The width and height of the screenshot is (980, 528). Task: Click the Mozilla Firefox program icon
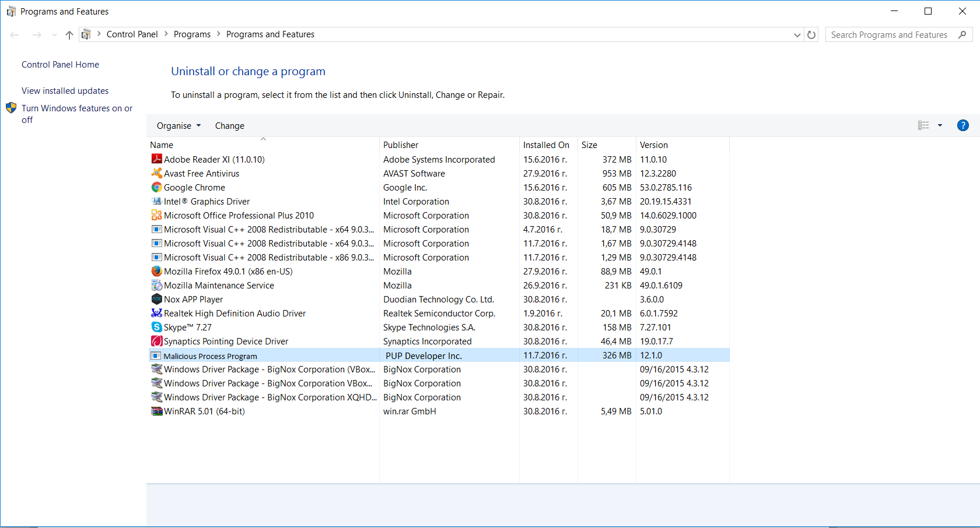coord(156,271)
